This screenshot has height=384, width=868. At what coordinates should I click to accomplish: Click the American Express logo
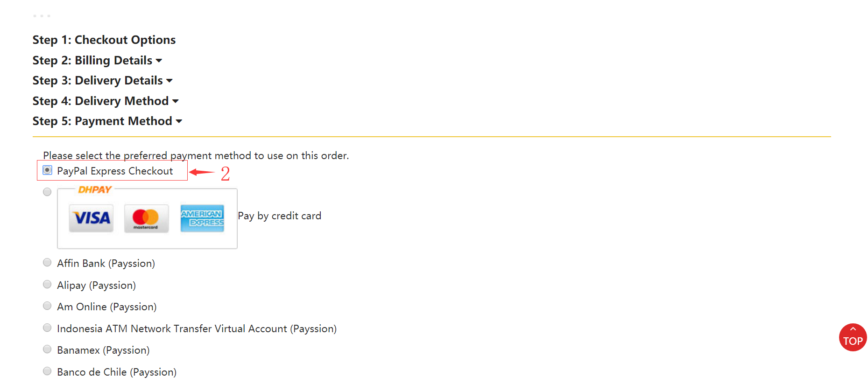click(202, 218)
